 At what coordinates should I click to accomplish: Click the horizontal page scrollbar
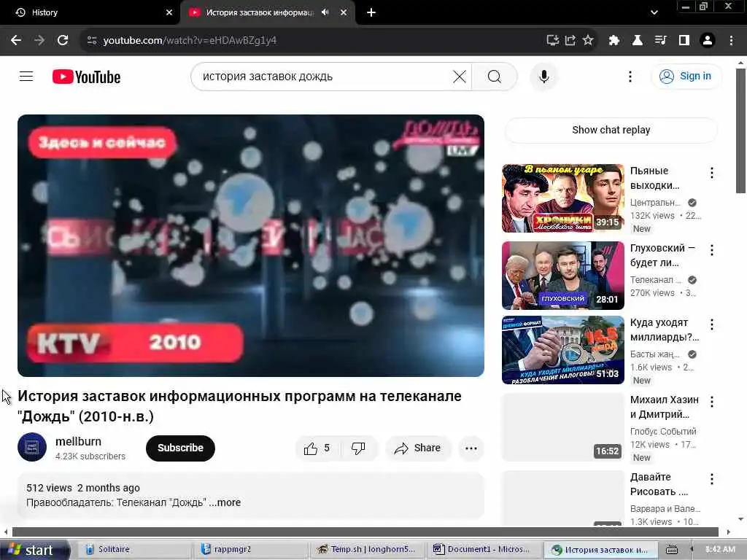[365, 532]
